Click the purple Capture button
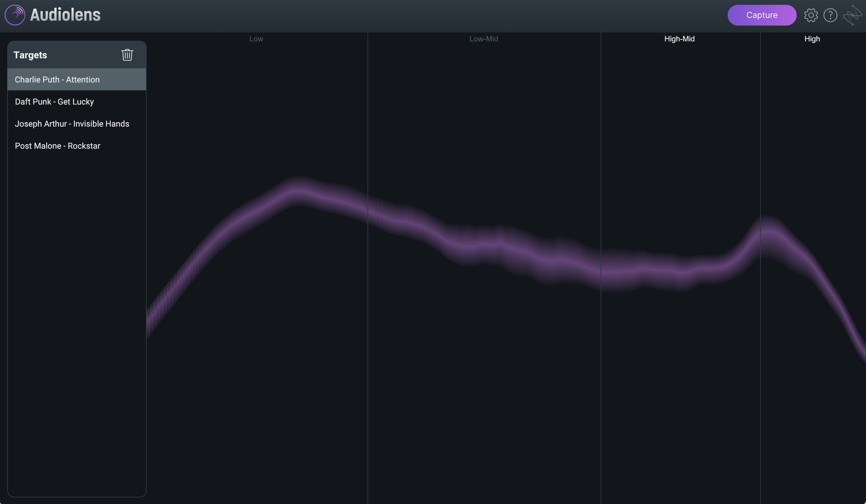This screenshot has width=866, height=504. [762, 15]
